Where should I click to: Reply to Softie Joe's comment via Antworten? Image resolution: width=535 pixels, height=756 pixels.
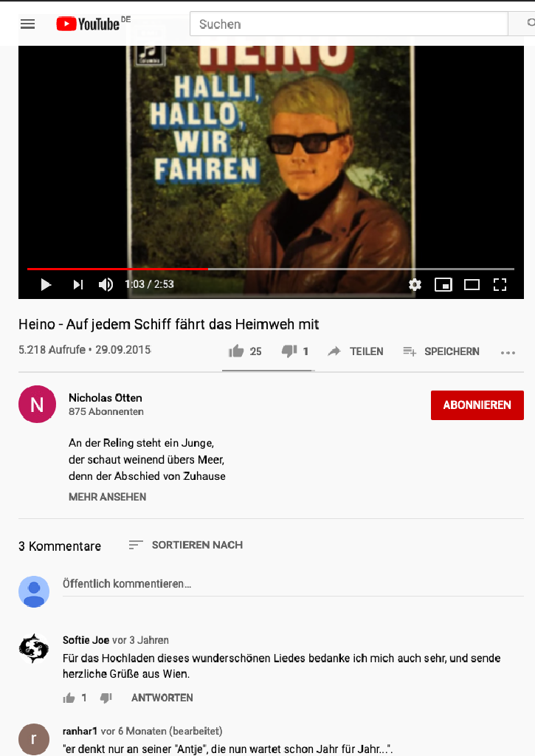[x=162, y=698]
